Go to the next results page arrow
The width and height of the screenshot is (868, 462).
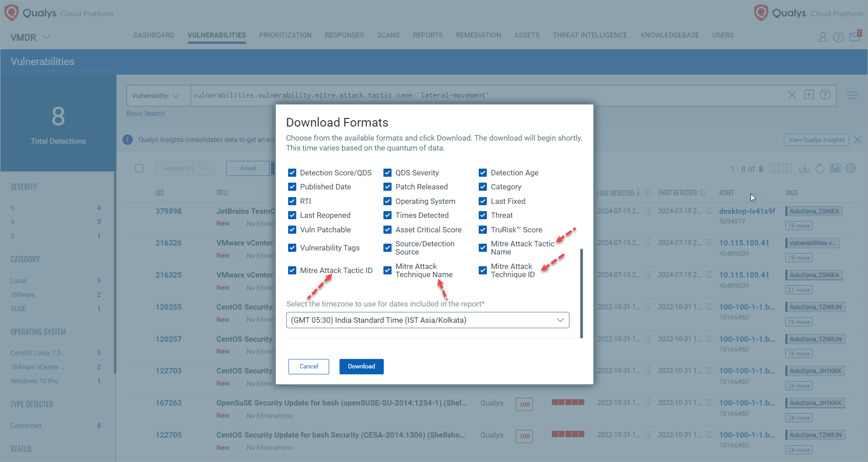pyautogui.click(x=787, y=168)
